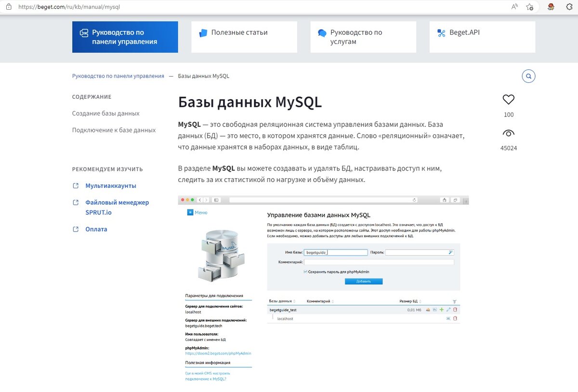The height and width of the screenshot is (392, 578).
Task: Click the СОДЕРЖАНИЕ sidebar heading
Action: (92, 97)
